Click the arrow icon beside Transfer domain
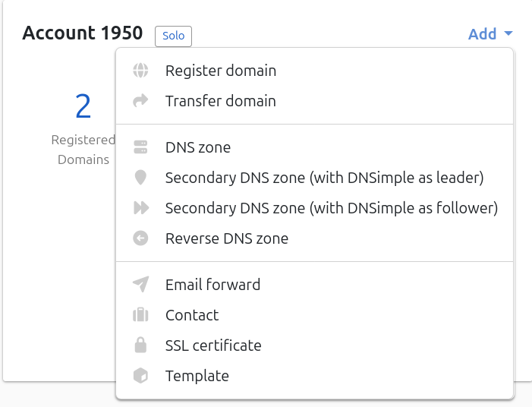532x407 pixels. (x=140, y=101)
